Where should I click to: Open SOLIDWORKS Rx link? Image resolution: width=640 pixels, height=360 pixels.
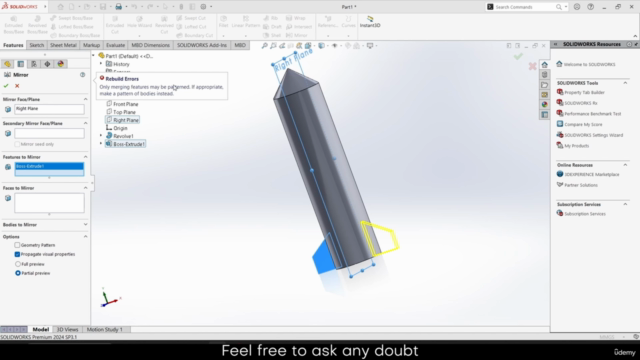580,103
